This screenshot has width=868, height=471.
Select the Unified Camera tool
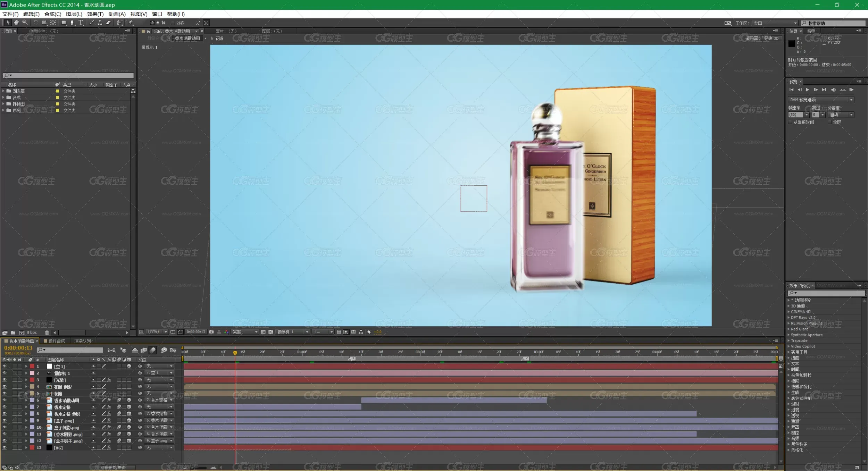pyautogui.click(x=44, y=23)
